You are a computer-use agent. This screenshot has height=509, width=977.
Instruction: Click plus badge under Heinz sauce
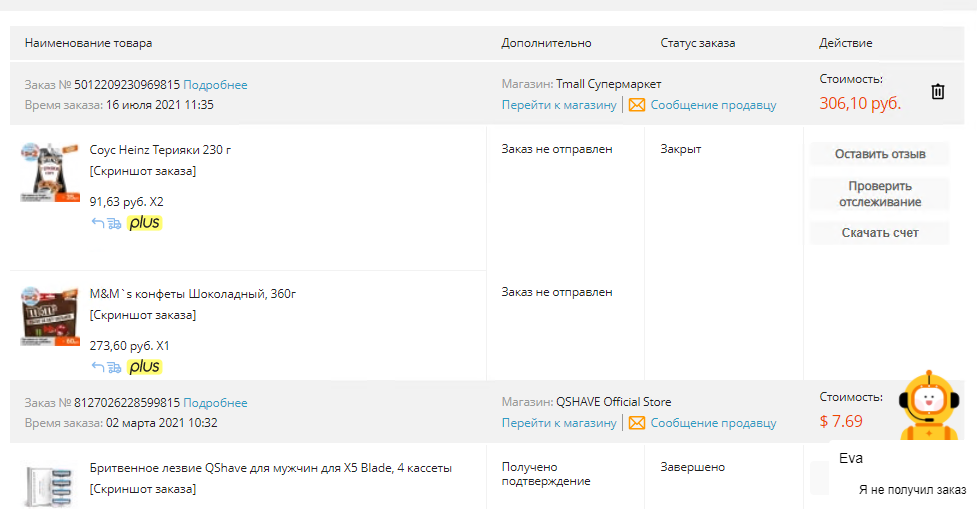click(x=145, y=223)
